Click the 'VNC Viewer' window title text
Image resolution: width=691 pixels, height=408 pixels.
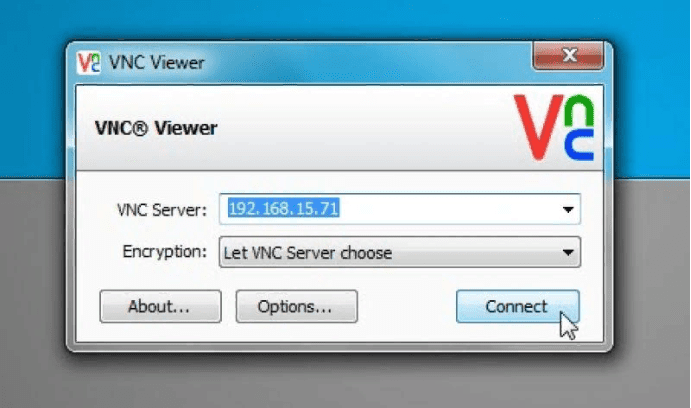click(156, 63)
